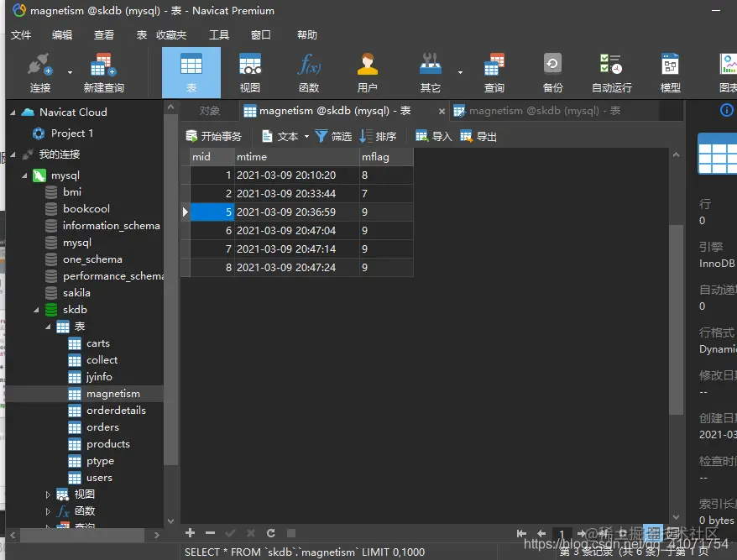
Task: Click the mflag column header
Action: [x=386, y=157]
